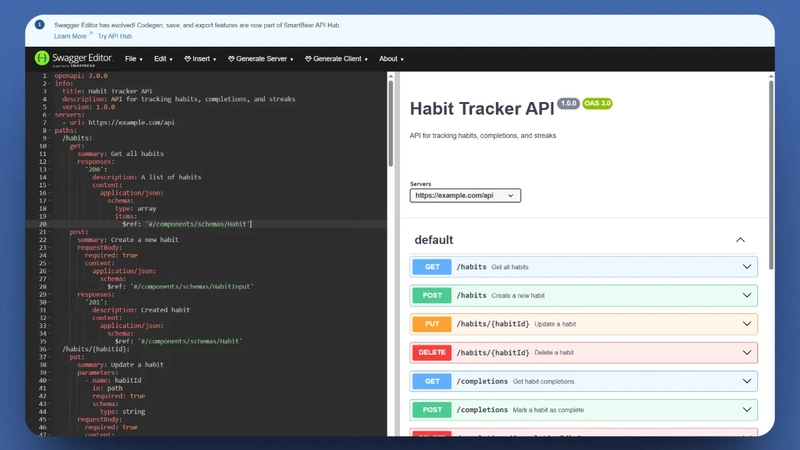Viewport: 800px width, 450px height.
Task: Click '$ref: #/components/schemas/HabitInput' line
Action: [180, 287]
